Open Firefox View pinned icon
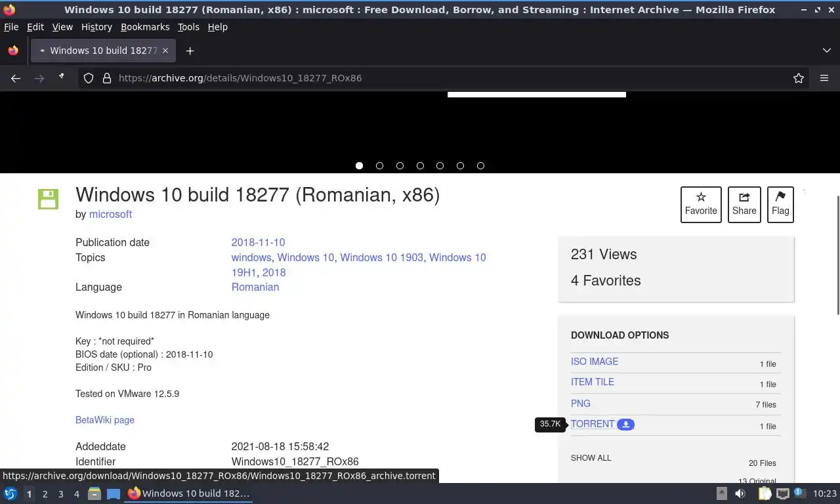840x504 pixels. tap(13, 51)
